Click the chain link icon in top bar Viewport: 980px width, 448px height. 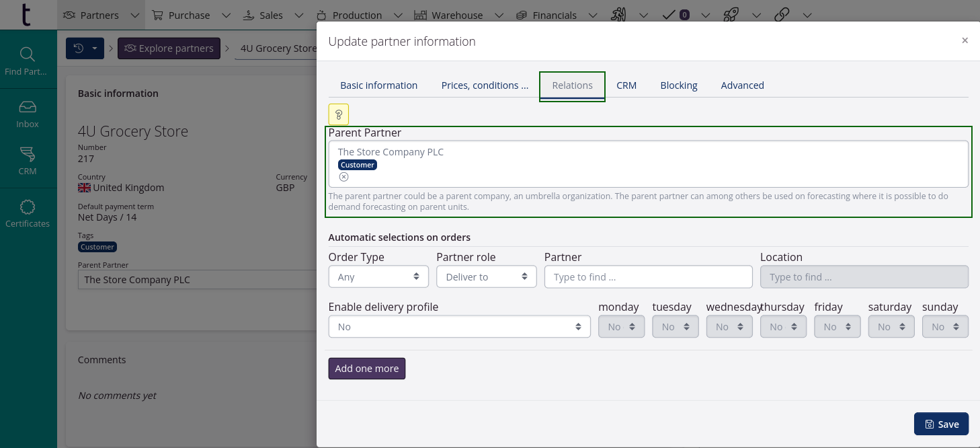tap(781, 15)
